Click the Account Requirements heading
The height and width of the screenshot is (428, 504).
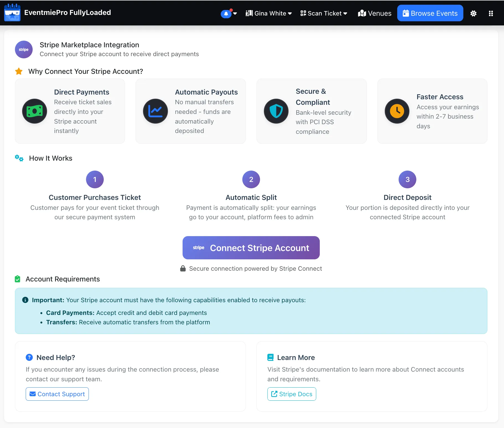pos(63,279)
